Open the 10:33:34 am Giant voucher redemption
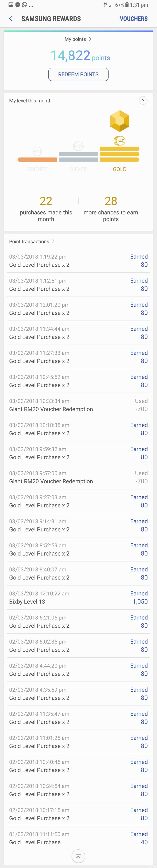Image resolution: width=157 pixels, height=868 pixels. tap(78, 405)
